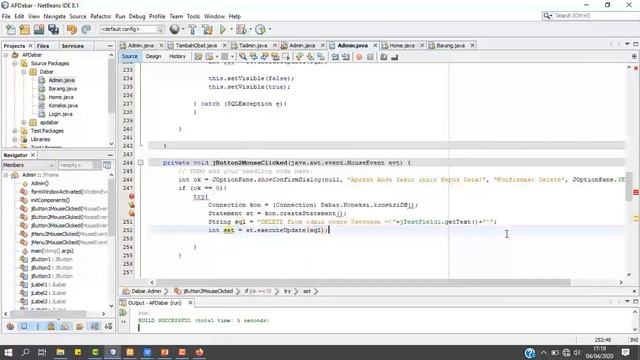This screenshot has width=640, height=360.
Task: Click error lightbulb marker beside try line
Action: (132, 196)
